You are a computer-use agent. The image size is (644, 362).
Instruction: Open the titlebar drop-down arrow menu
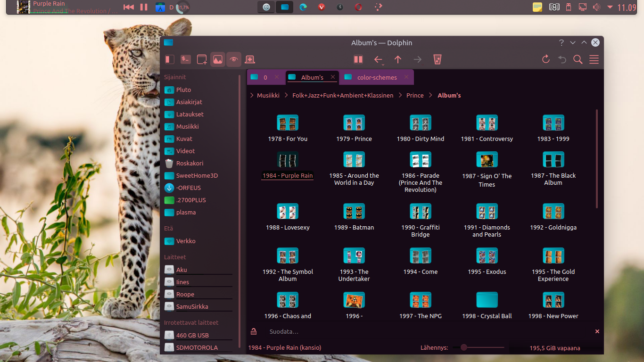point(572,42)
